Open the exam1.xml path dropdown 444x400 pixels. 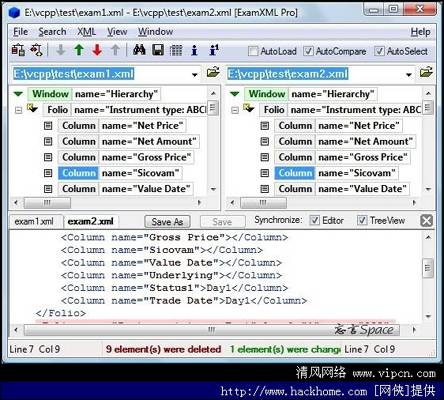(195, 74)
